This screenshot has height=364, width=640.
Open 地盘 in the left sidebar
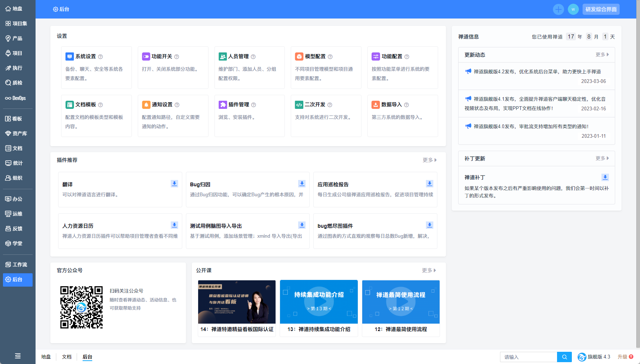point(17,9)
